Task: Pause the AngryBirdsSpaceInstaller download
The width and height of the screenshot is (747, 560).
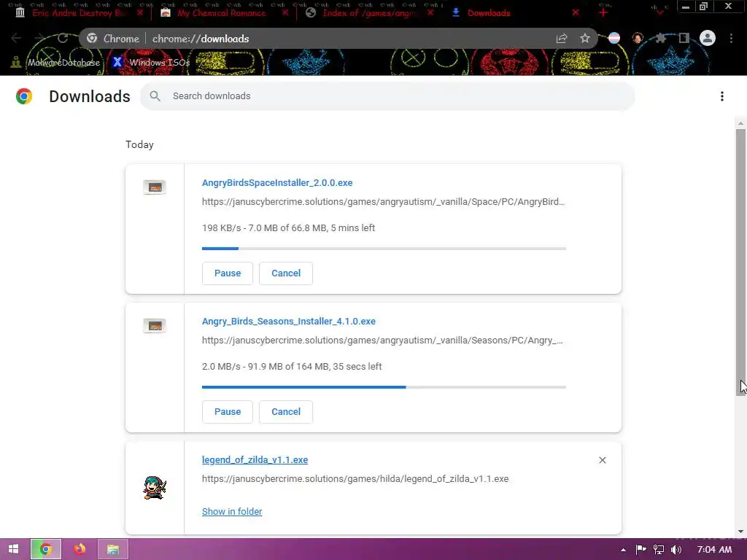Action: 228,273
